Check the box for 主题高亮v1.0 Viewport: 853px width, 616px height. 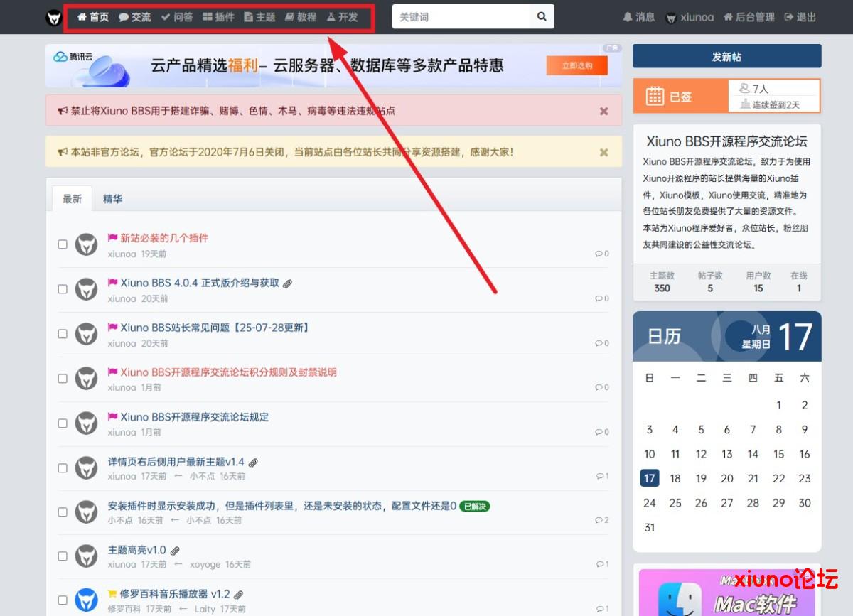tap(63, 556)
